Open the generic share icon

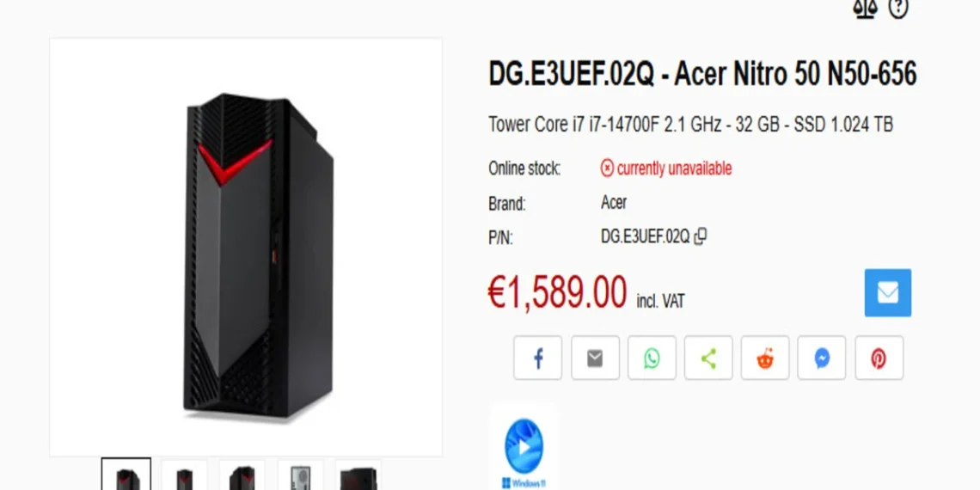point(708,358)
